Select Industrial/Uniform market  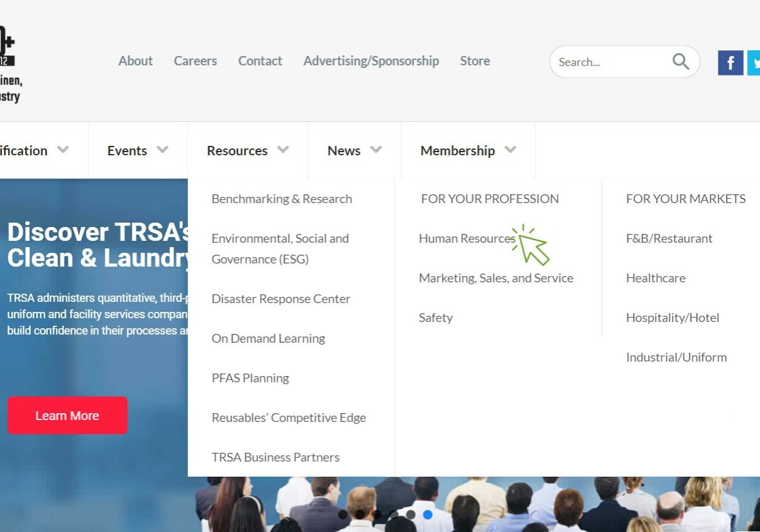tap(676, 357)
